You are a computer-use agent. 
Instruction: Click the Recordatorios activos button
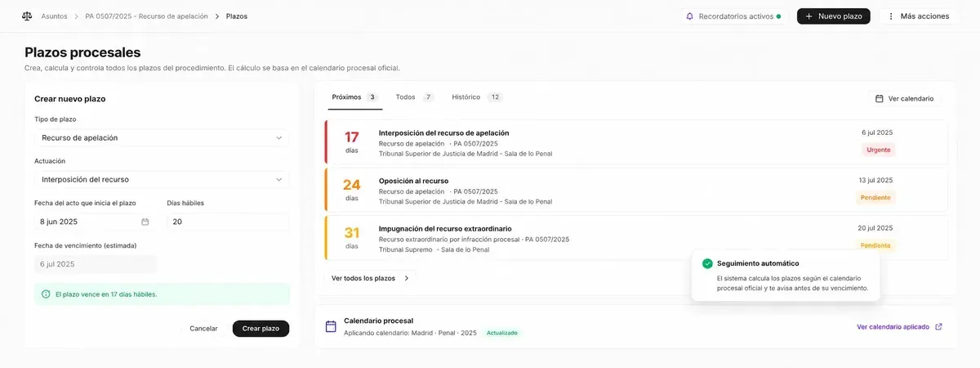[733, 16]
